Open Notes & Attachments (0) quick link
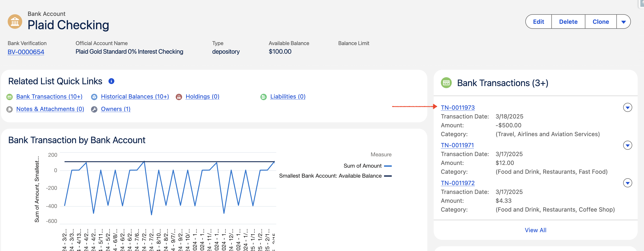Image resolution: width=644 pixels, height=251 pixels. coord(50,109)
